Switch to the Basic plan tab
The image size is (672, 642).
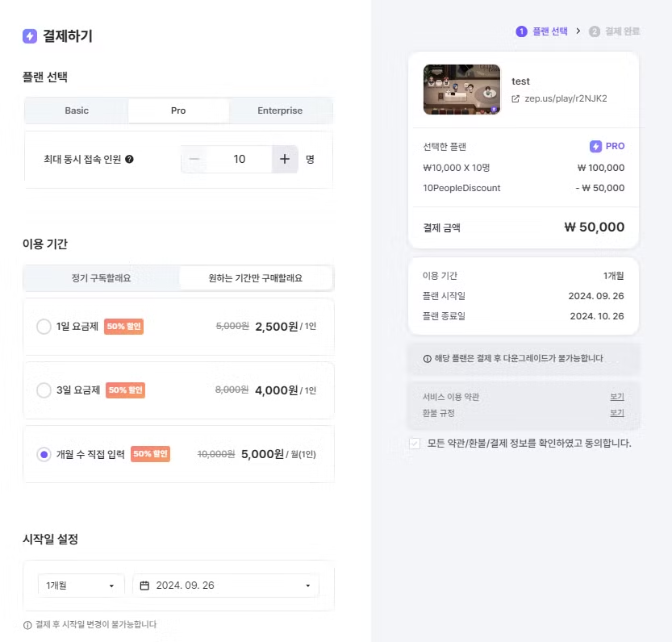pyautogui.click(x=77, y=110)
